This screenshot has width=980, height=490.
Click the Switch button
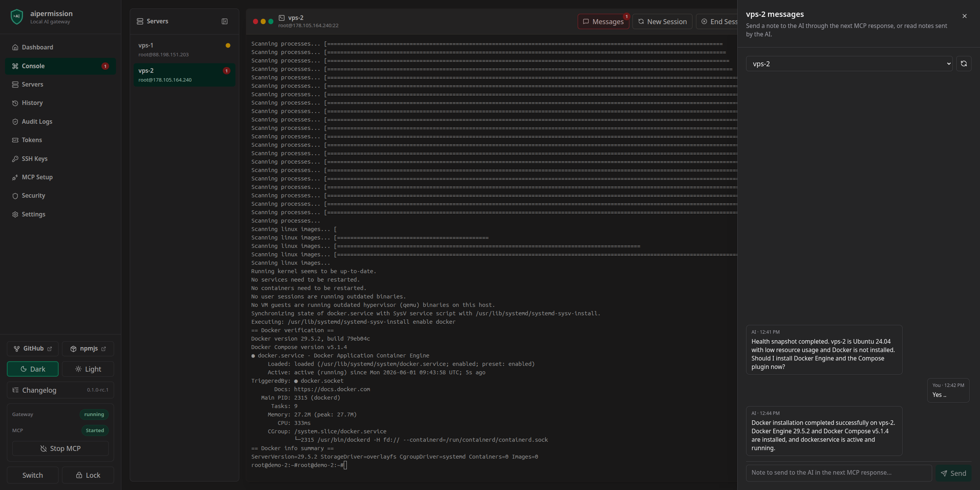click(x=33, y=475)
